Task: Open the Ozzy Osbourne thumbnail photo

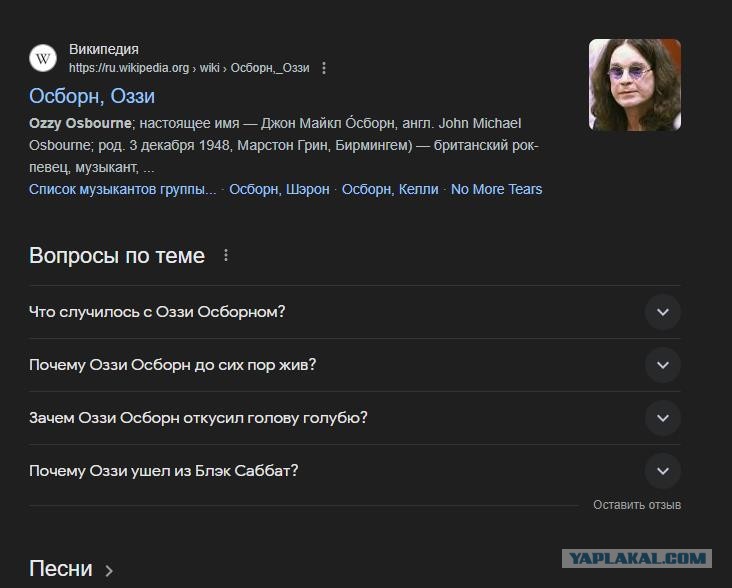Action: click(634, 84)
